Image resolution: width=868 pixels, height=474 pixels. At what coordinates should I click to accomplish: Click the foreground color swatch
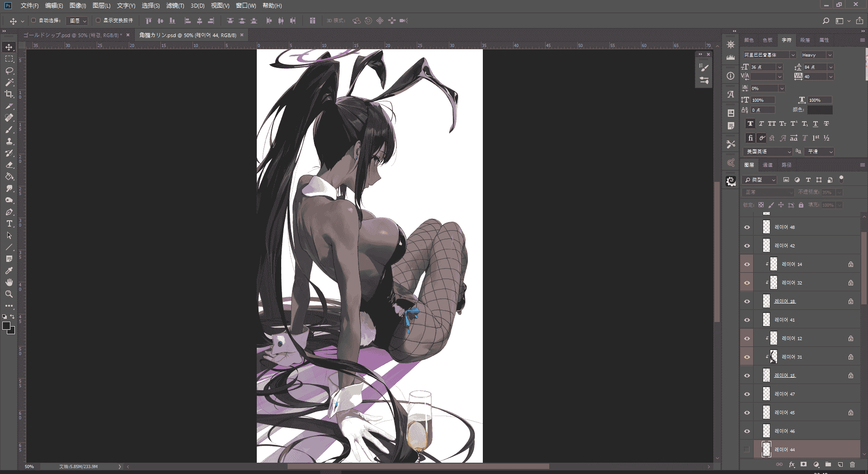7,326
